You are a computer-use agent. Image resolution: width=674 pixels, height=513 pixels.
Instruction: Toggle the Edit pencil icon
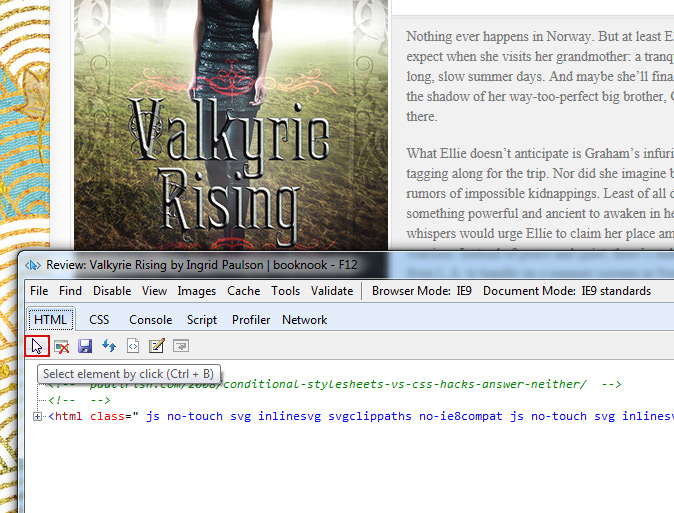156,346
